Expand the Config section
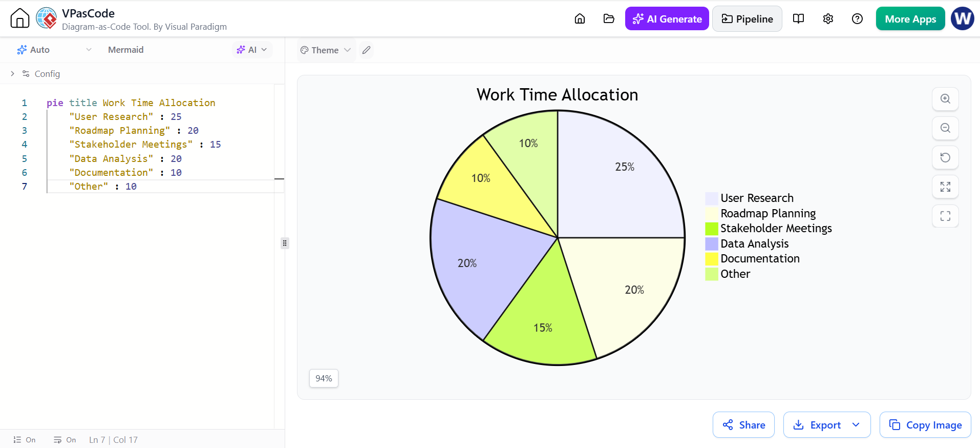The height and width of the screenshot is (448, 980). tap(35, 74)
